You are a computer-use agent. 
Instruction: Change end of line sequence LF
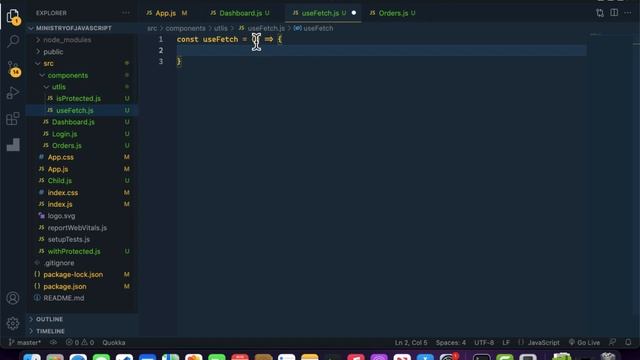point(506,342)
